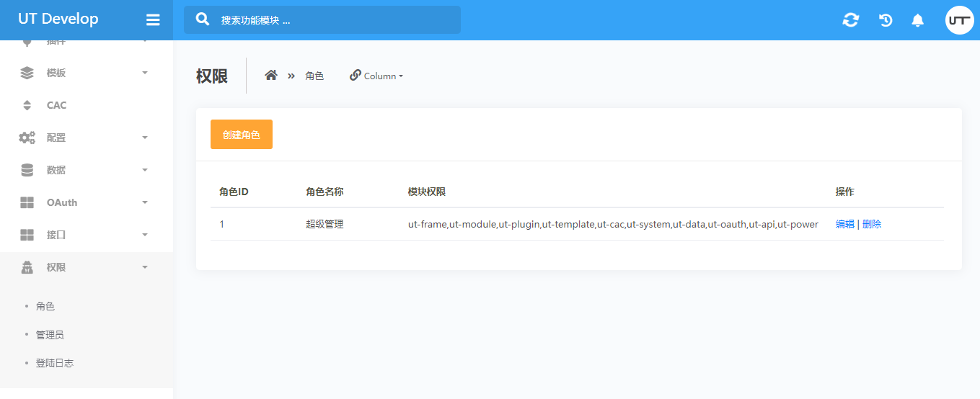The width and height of the screenshot is (980, 399).
Task: Go to home via breadcrumb house icon
Action: (x=271, y=76)
